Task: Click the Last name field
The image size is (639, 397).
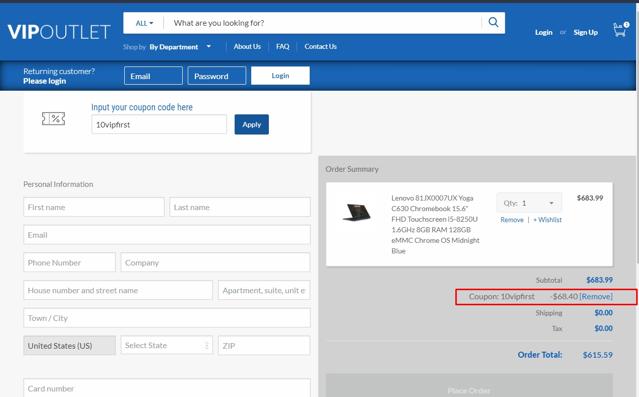Action: 240,207
